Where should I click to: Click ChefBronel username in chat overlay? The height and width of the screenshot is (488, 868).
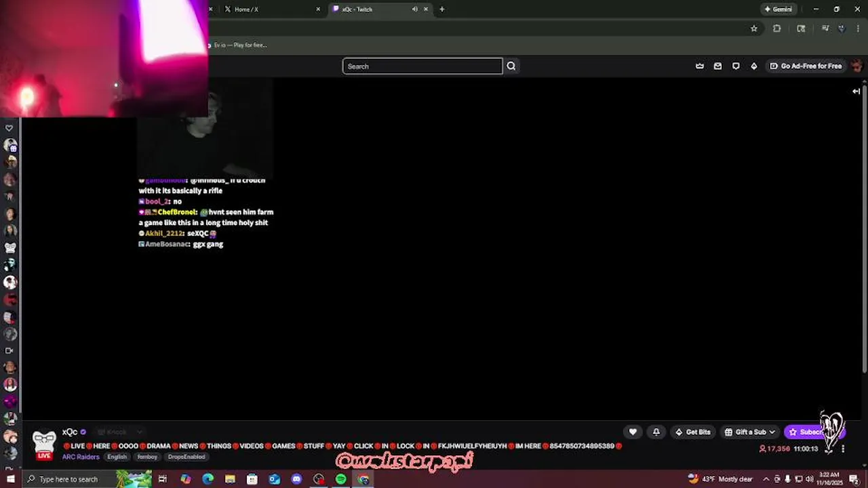(177, 212)
